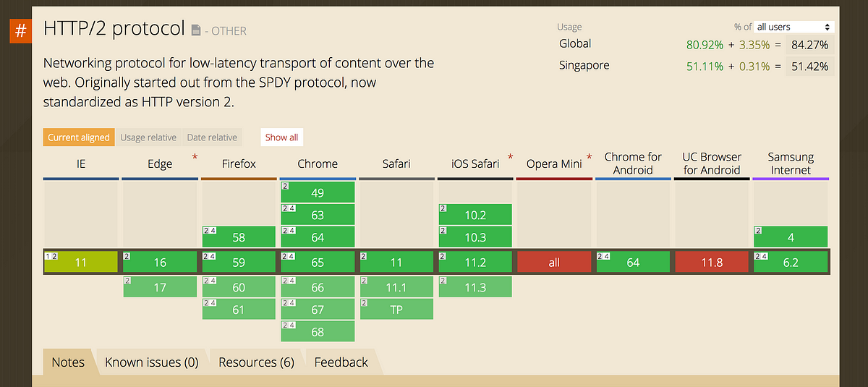Open the Notes tab
868x387 pixels.
click(68, 362)
